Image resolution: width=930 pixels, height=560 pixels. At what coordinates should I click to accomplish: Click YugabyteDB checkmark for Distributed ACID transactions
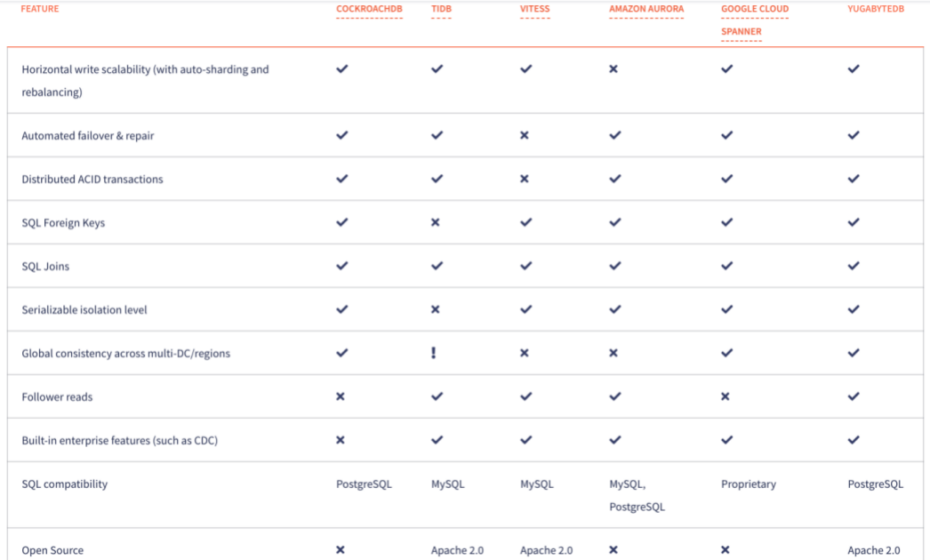click(854, 180)
